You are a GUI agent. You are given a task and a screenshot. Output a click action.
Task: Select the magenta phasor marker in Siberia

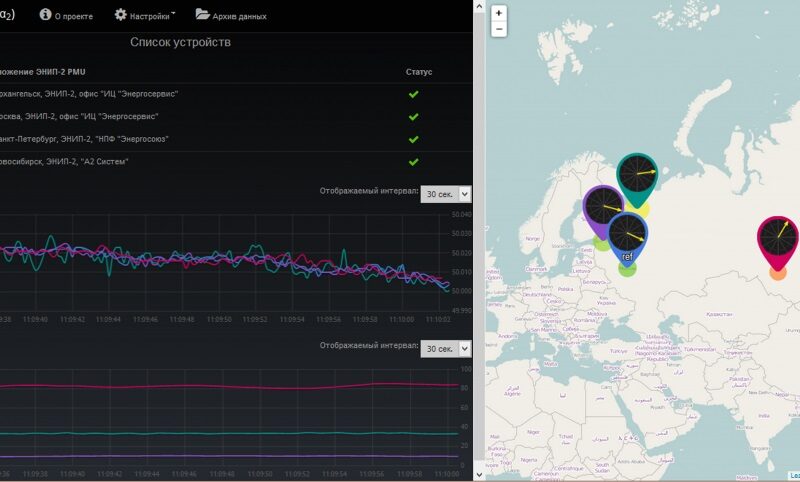778,238
